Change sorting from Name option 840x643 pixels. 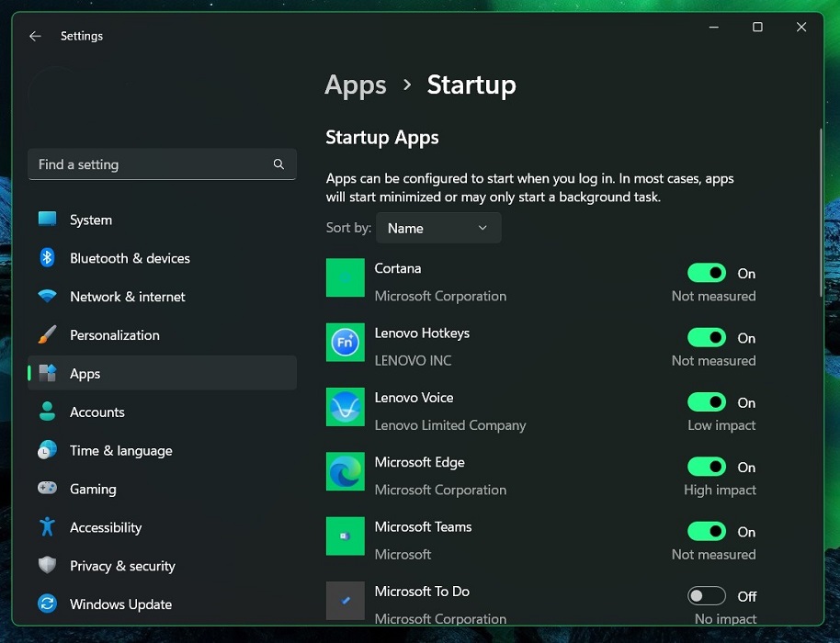tap(438, 228)
